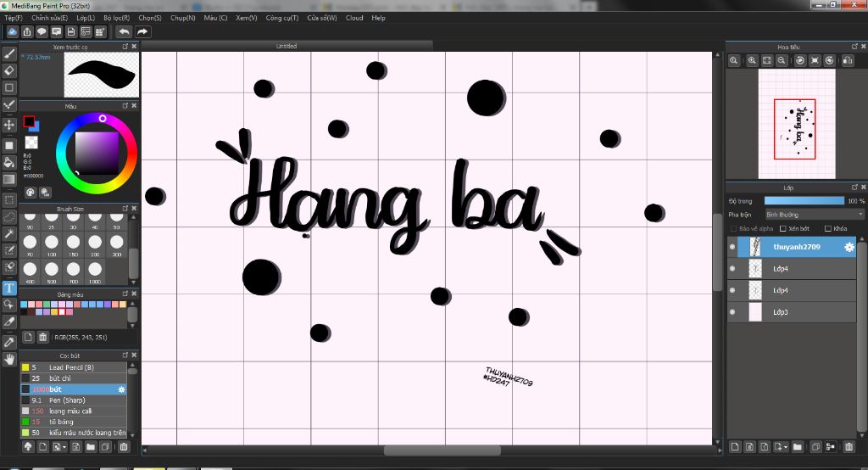This screenshot has width=868, height=470.
Task: Zoom in on the navigator panel
Action: point(752,60)
